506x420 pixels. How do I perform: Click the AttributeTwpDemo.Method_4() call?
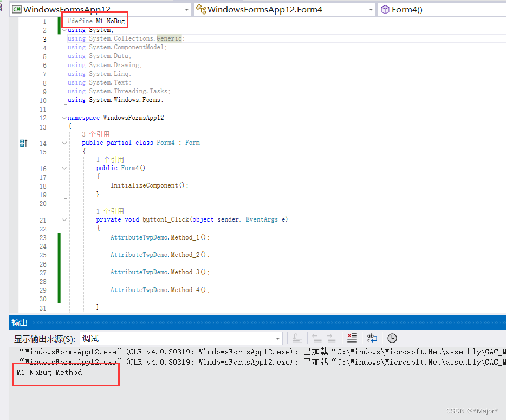pyautogui.click(x=160, y=290)
